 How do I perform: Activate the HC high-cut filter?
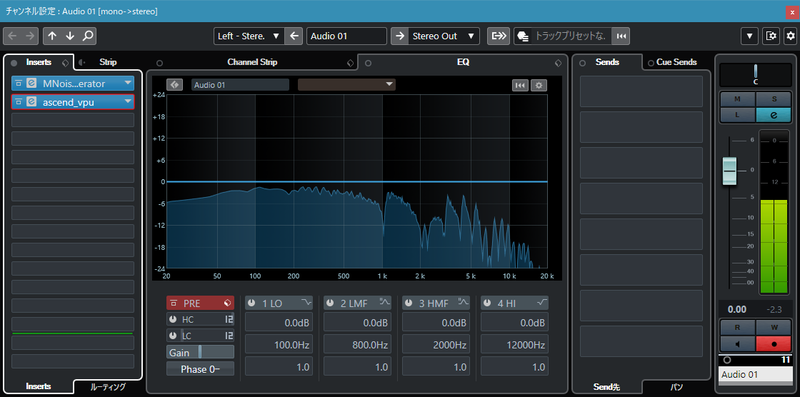point(173,319)
